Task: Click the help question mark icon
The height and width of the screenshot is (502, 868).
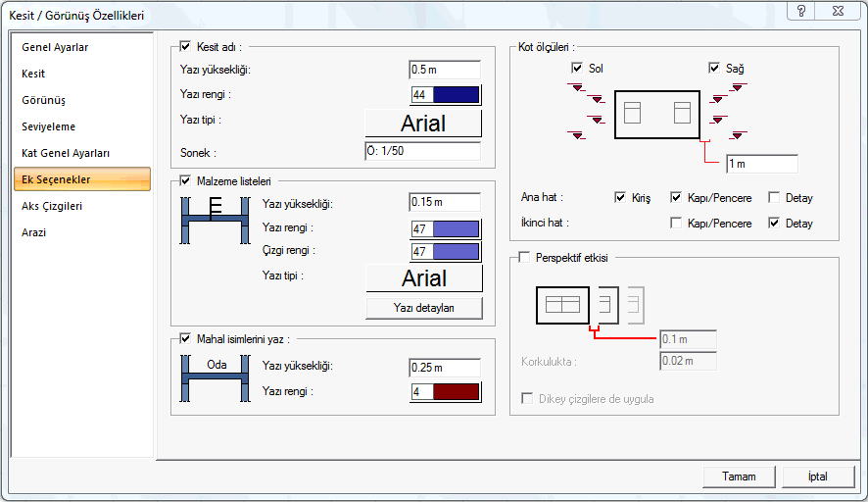Action: (801, 11)
